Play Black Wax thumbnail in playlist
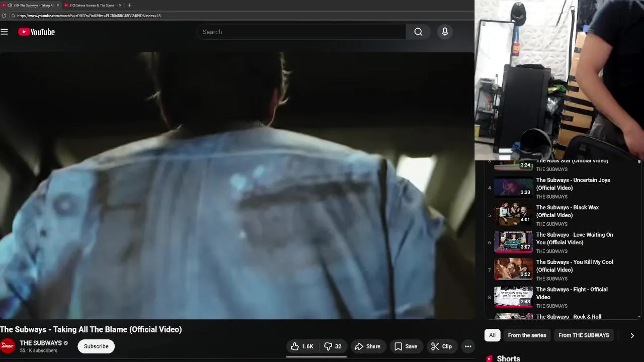The image size is (644, 362). coord(513,215)
